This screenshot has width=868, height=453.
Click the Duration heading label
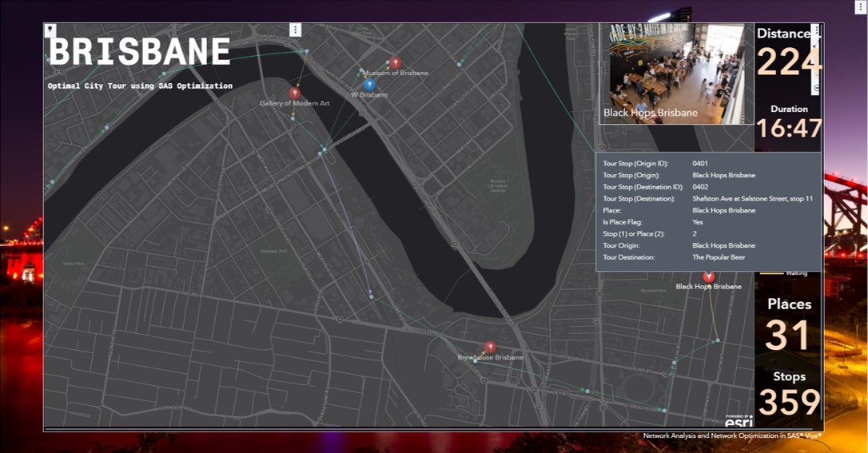click(x=790, y=109)
